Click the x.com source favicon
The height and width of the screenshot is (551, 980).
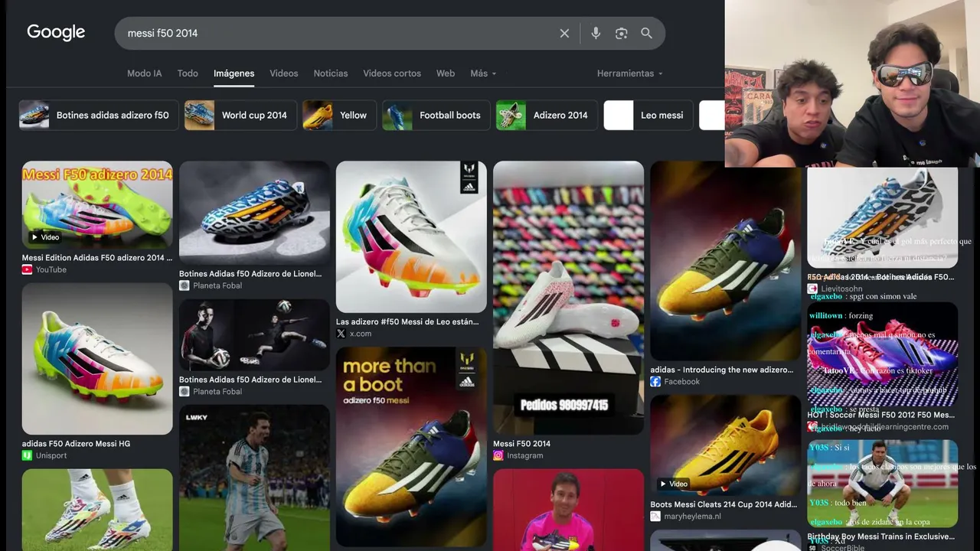[x=341, y=334]
